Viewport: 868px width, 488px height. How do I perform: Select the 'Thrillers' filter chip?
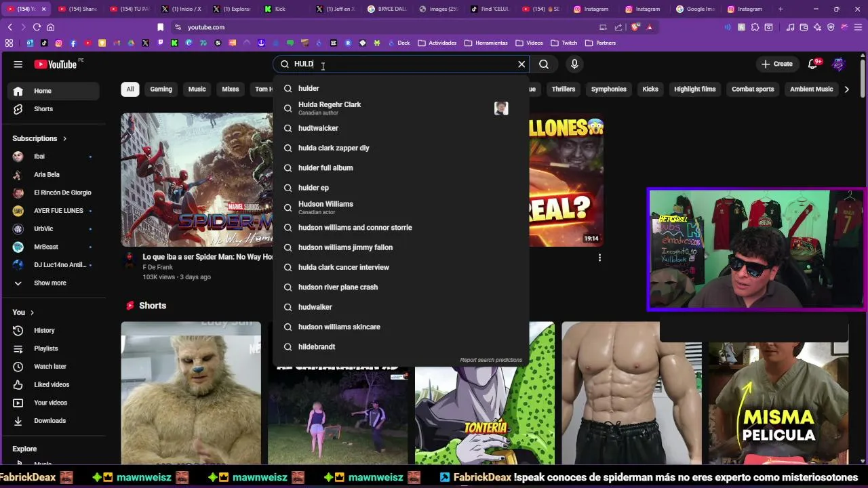coord(564,89)
